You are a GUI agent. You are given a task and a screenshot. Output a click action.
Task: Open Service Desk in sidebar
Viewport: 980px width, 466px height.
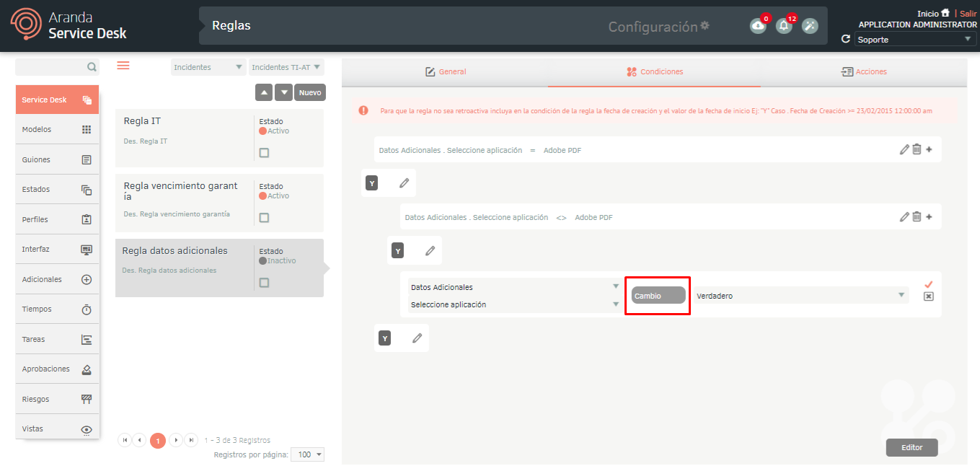point(57,100)
